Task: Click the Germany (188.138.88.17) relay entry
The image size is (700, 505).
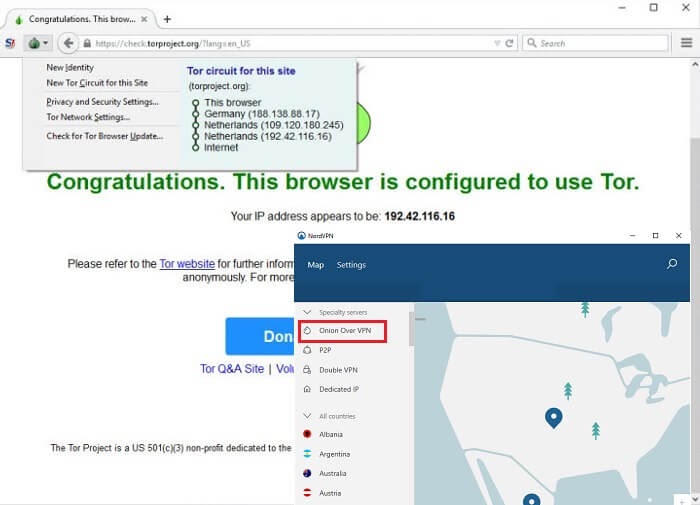Action: pos(262,114)
